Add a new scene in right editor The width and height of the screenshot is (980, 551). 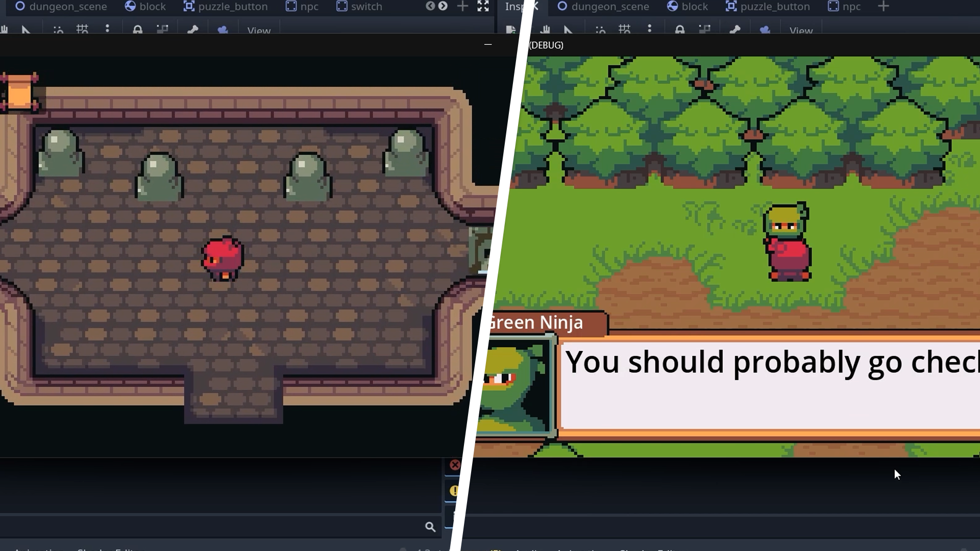(x=884, y=6)
